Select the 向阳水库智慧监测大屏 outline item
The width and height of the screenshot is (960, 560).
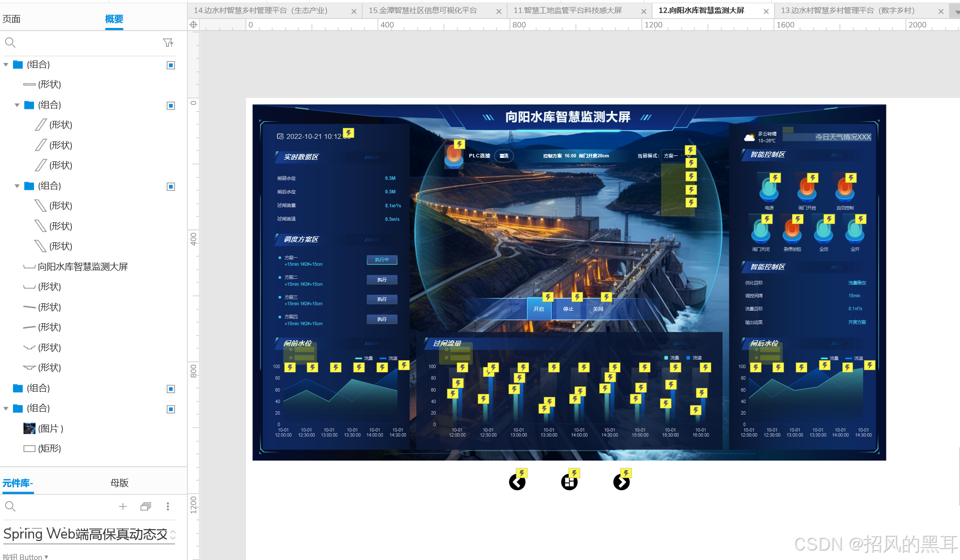[x=82, y=267]
